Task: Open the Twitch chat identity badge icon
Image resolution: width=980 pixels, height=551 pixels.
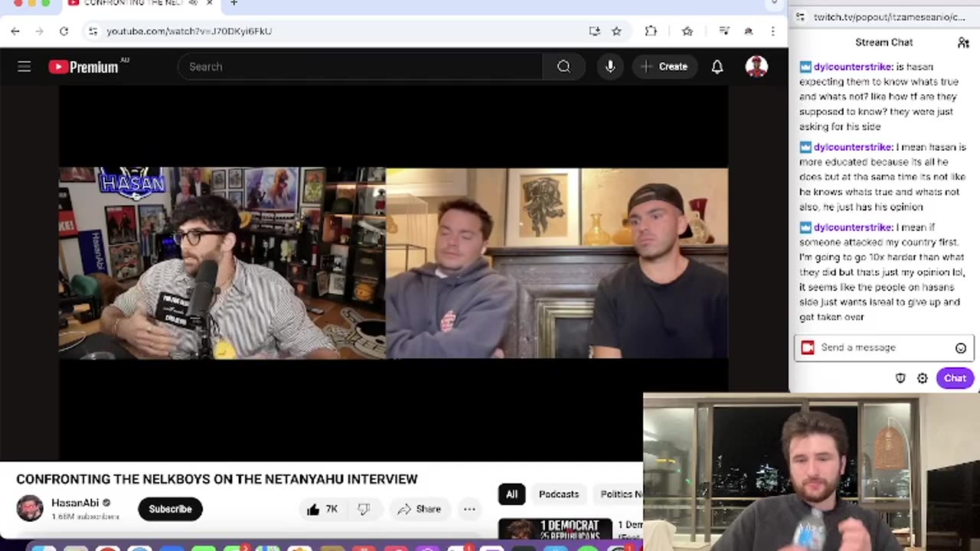Action: pos(807,347)
